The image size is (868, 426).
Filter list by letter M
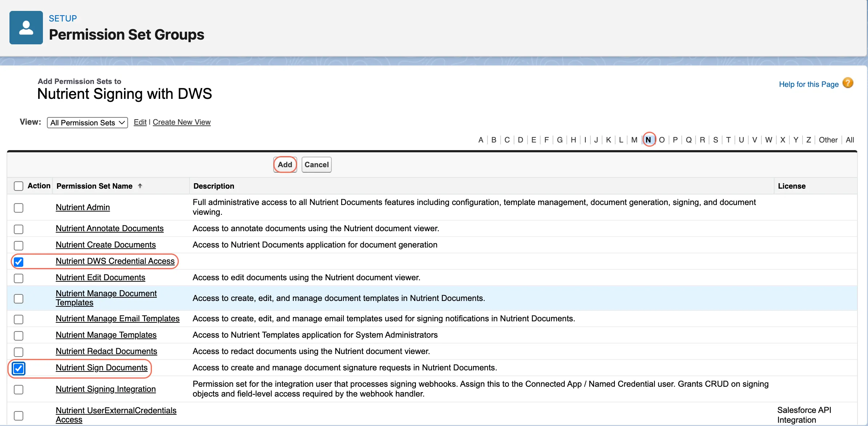[x=634, y=140]
